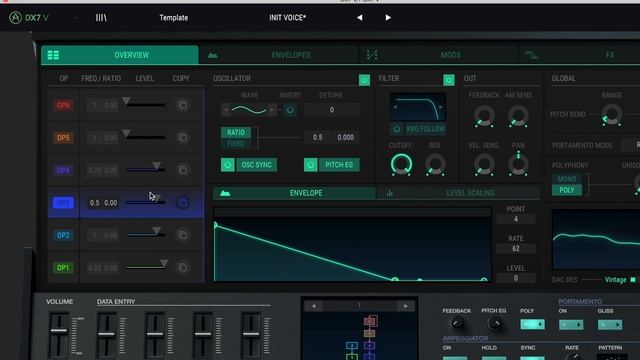Click the AM Sens knob
The width and height of the screenshot is (640, 360).
pos(518,116)
